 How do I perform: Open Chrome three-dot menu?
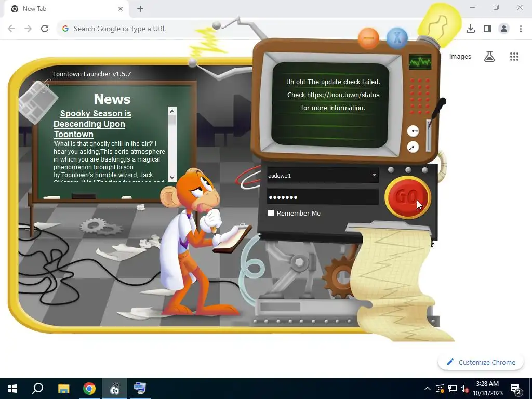pos(521,29)
